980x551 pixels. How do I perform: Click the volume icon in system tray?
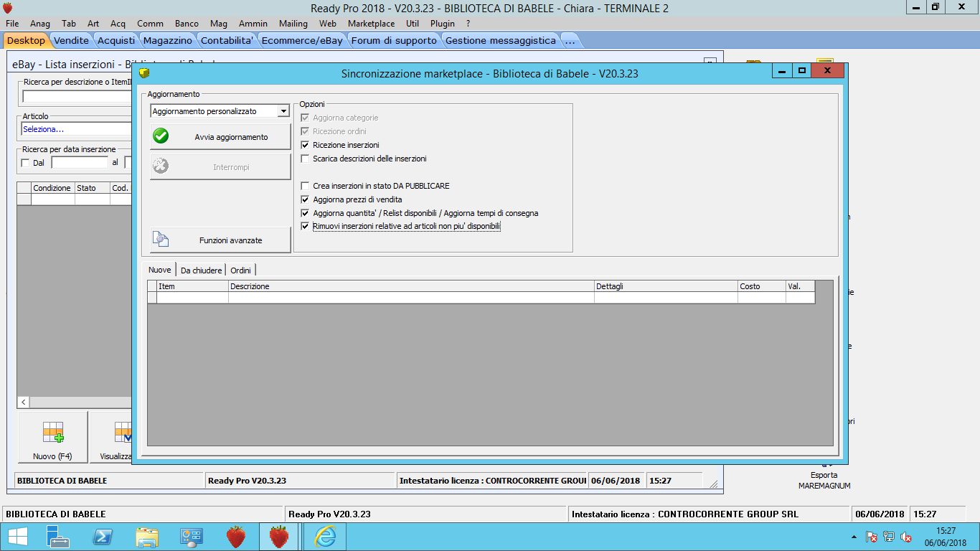(x=906, y=537)
